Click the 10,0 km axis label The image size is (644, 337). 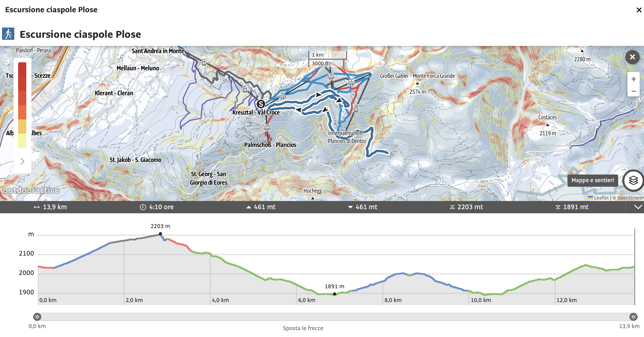481,300
